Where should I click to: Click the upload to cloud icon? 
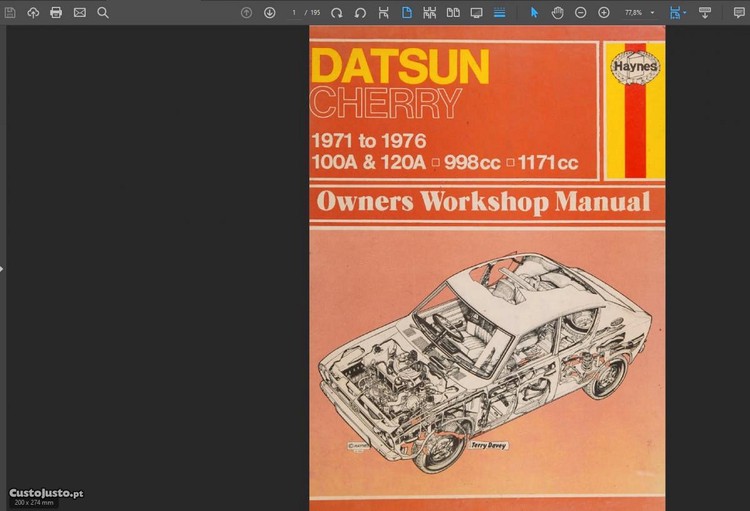[x=33, y=13]
